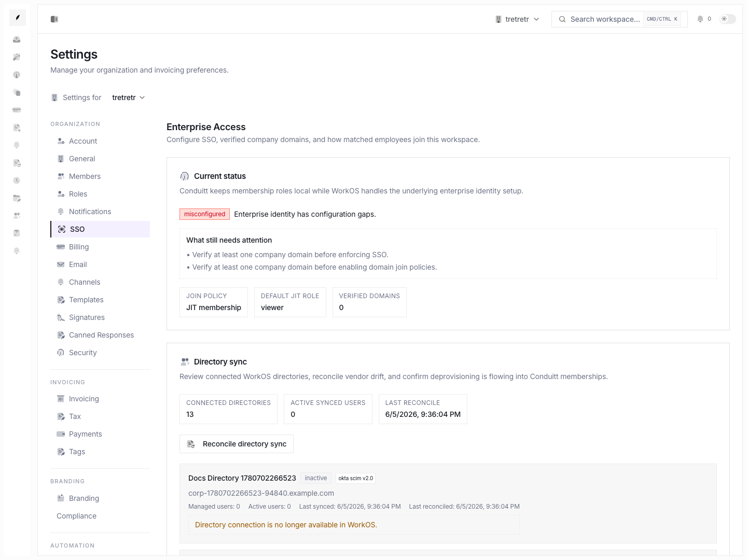Click the CONNECTED DIRECTORIES 13 card
This screenshot has height=560, width=747.
[228, 409]
